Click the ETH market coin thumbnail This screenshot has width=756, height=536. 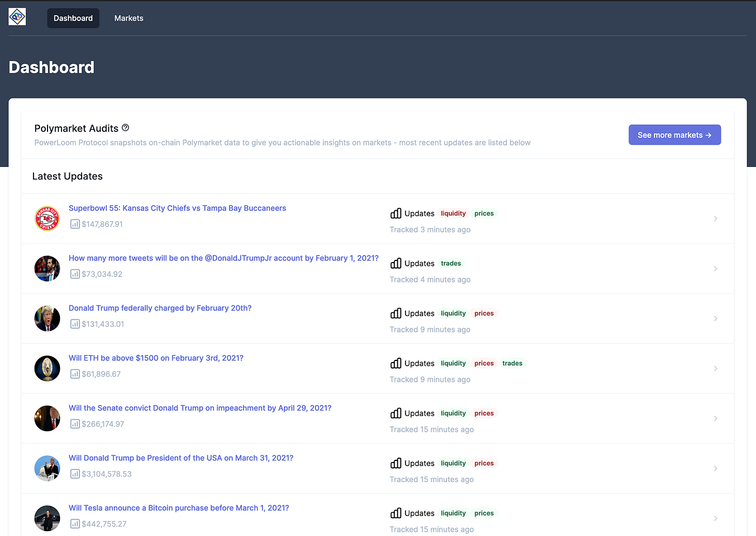click(x=48, y=368)
